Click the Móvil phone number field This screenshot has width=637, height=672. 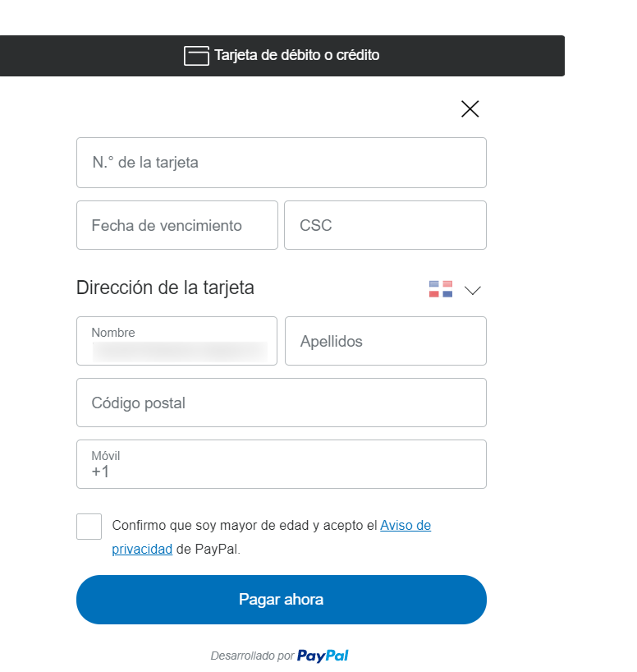pos(282,464)
